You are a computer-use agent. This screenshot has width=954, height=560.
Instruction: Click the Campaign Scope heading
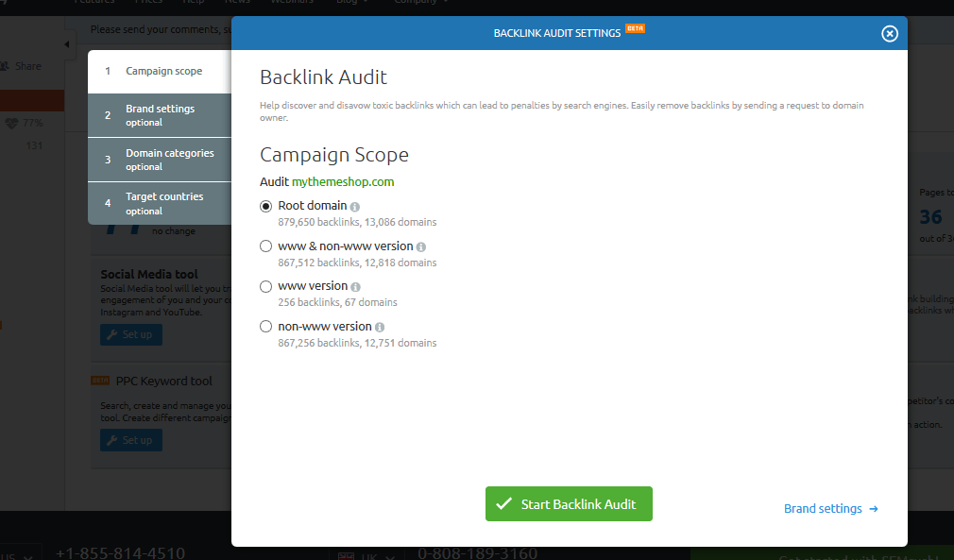pyautogui.click(x=334, y=155)
